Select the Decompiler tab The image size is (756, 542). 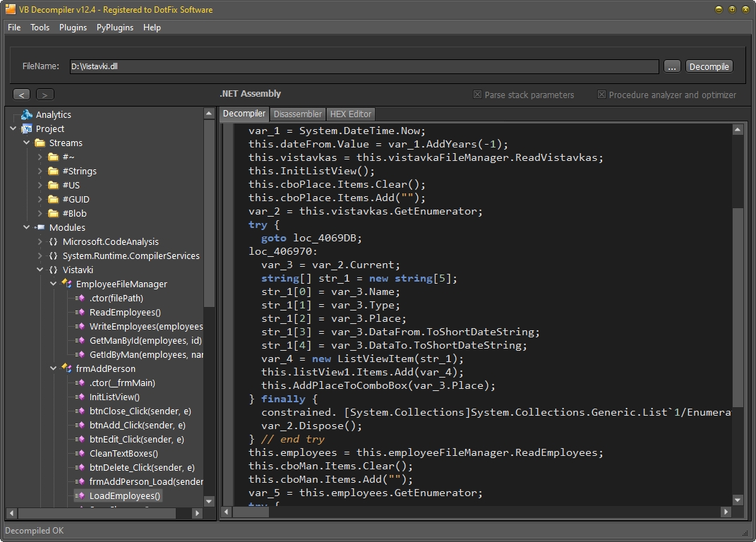point(244,114)
